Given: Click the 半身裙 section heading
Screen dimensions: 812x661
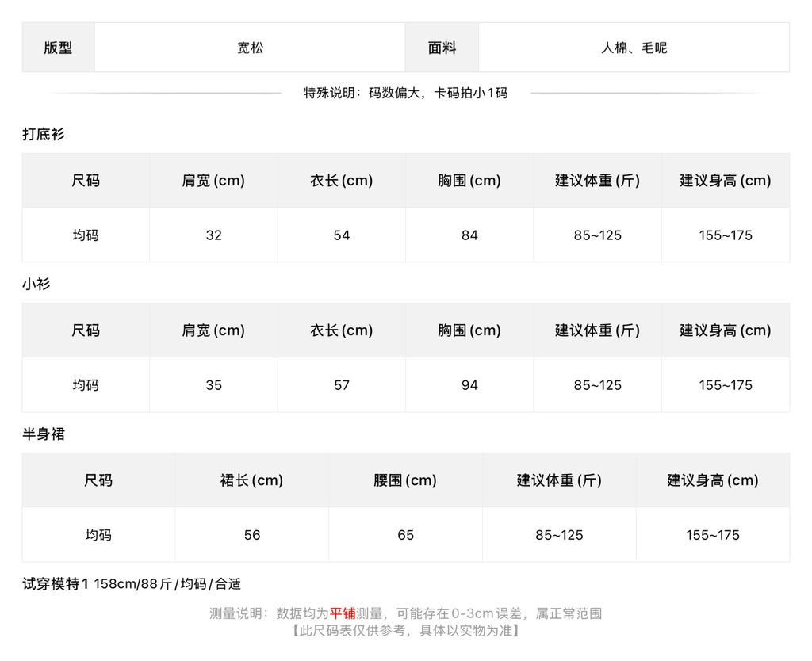Looking at the screenshot, I should [x=44, y=434].
